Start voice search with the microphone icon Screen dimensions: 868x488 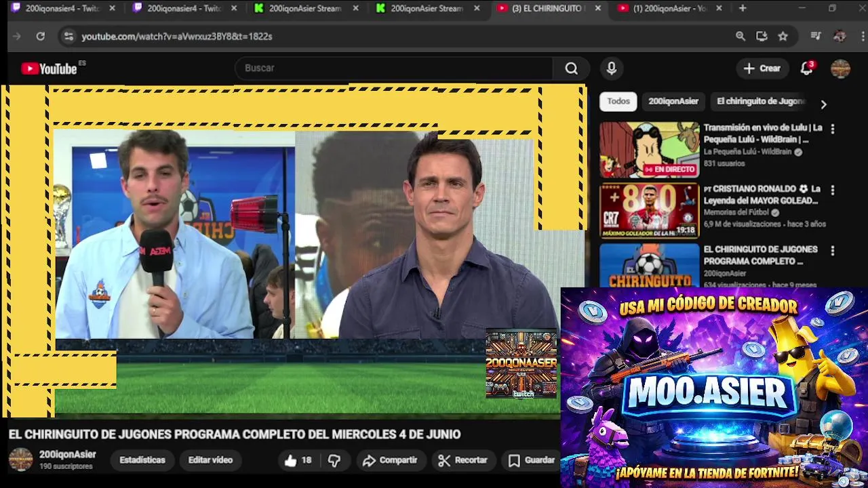[x=612, y=68]
